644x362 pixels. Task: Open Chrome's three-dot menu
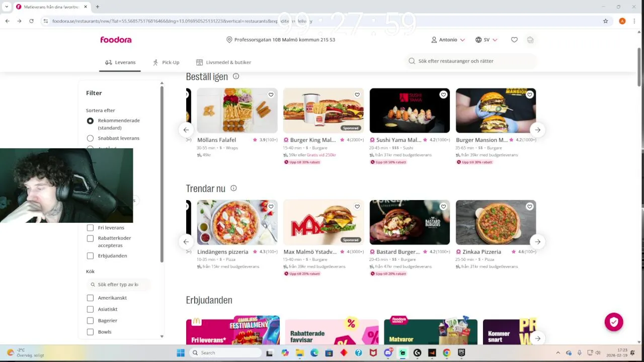[634, 21]
